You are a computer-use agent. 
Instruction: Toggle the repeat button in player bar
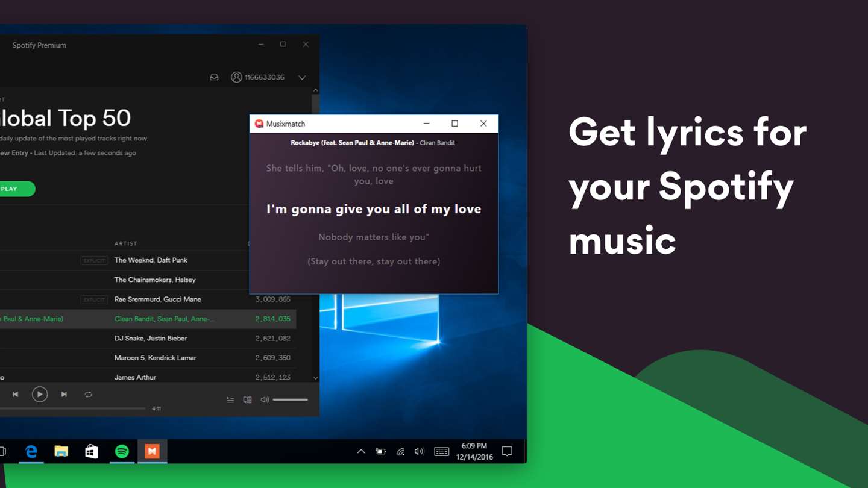pyautogui.click(x=89, y=395)
